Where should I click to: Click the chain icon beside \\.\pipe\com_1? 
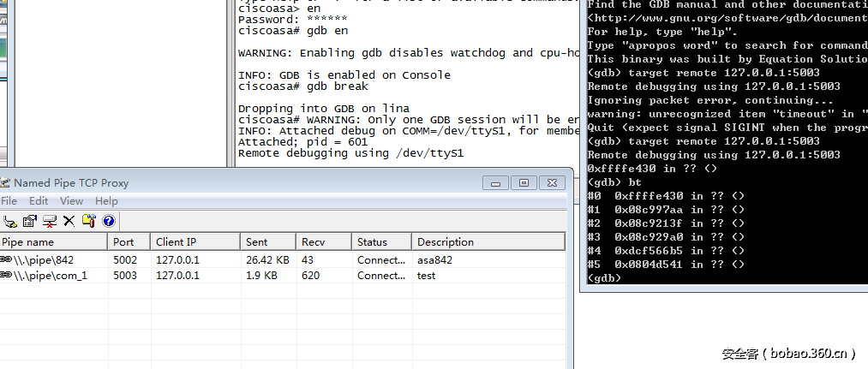point(5,276)
